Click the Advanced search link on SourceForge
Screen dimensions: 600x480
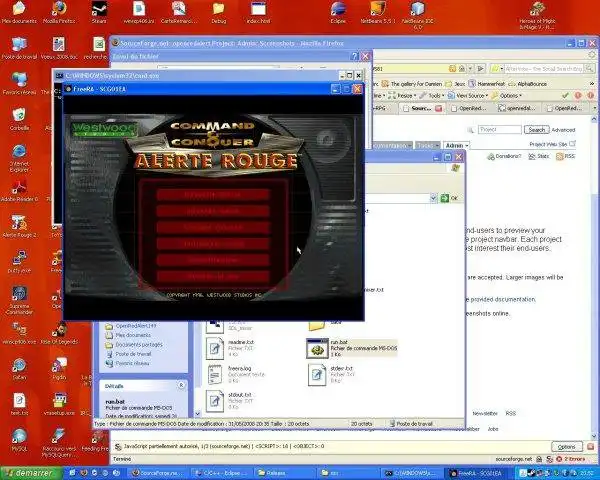[563, 130]
